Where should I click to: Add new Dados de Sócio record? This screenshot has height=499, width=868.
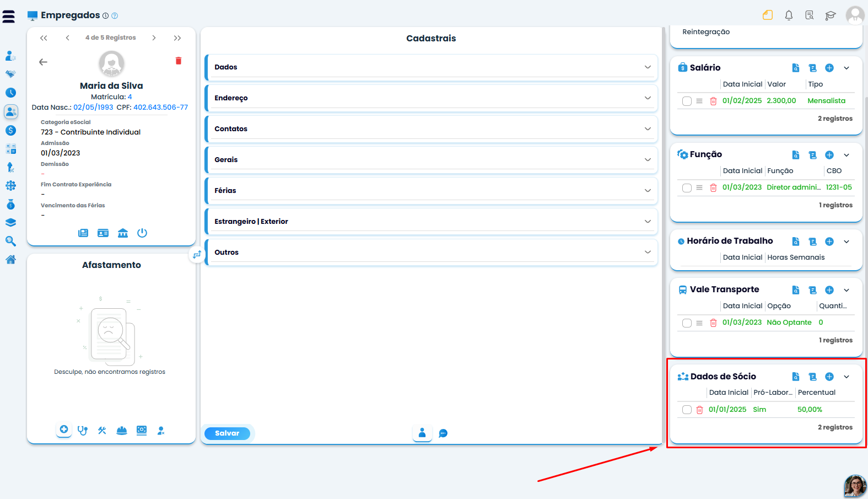pos(829,377)
